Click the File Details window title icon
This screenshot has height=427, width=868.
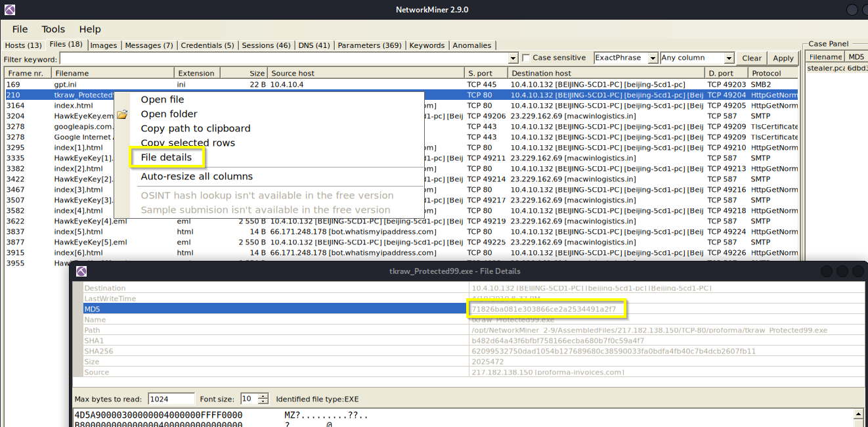pyautogui.click(x=81, y=271)
